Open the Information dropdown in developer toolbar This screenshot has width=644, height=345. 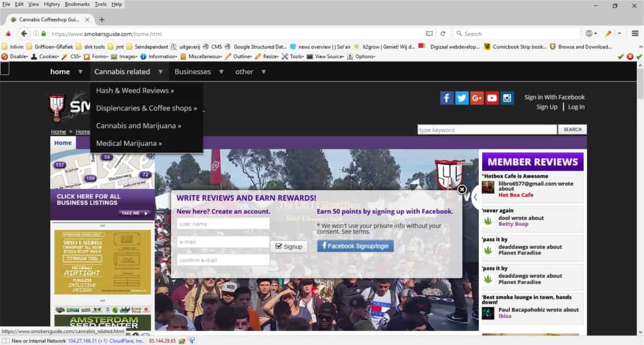158,57
